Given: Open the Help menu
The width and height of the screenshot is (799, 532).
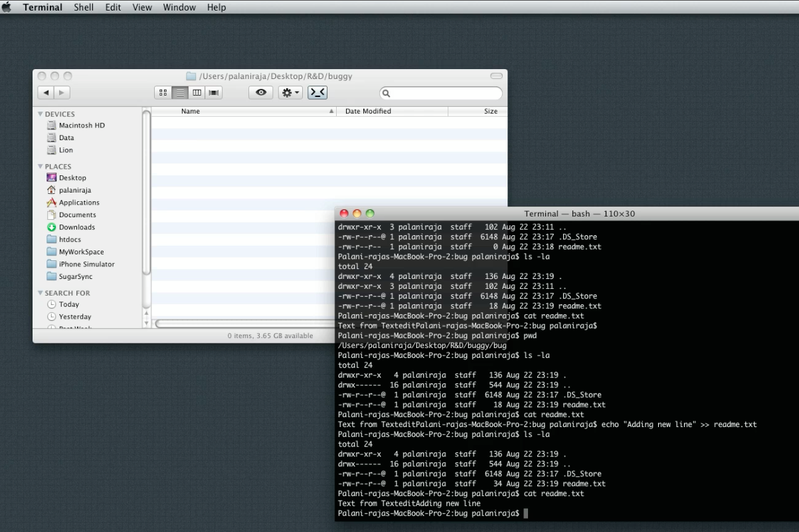Looking at the screenshot, I should click(x=217, y=7).
